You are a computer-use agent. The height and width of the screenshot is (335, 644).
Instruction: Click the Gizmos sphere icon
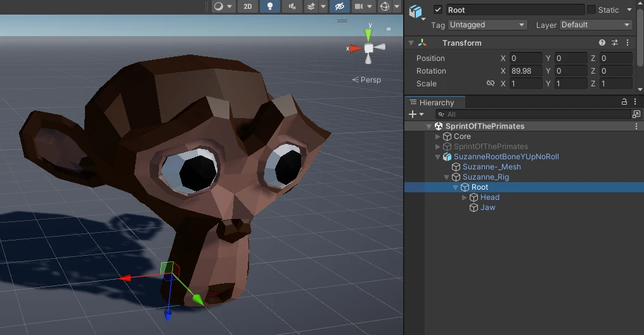tap(384, 6)
